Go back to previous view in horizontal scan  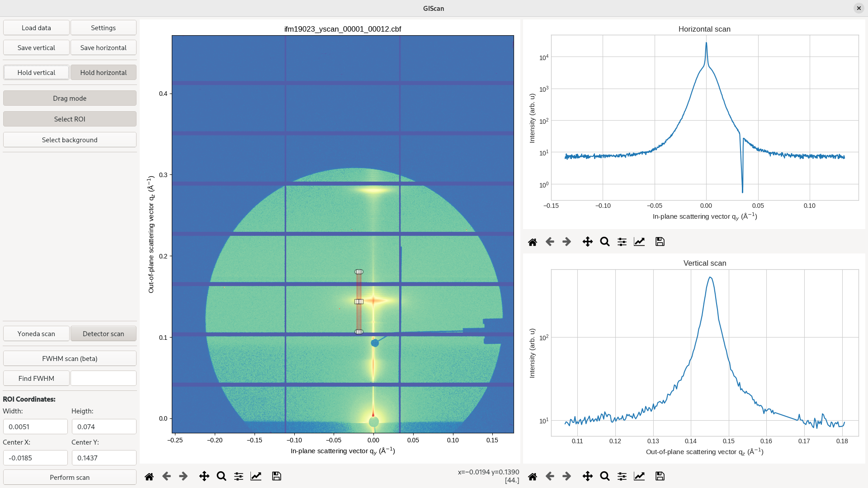point(550,242)
